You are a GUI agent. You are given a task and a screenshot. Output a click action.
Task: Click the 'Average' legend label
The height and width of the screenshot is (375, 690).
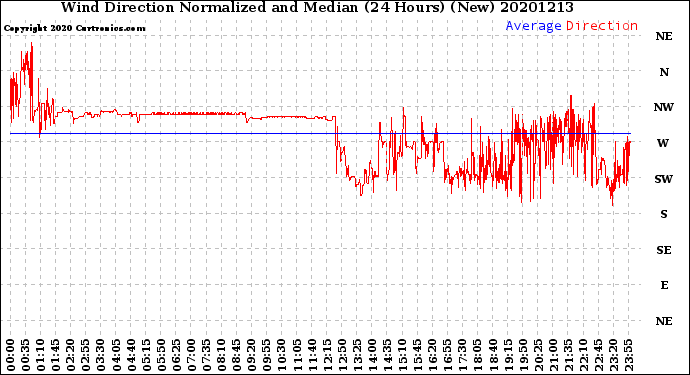tap(533, 26)
